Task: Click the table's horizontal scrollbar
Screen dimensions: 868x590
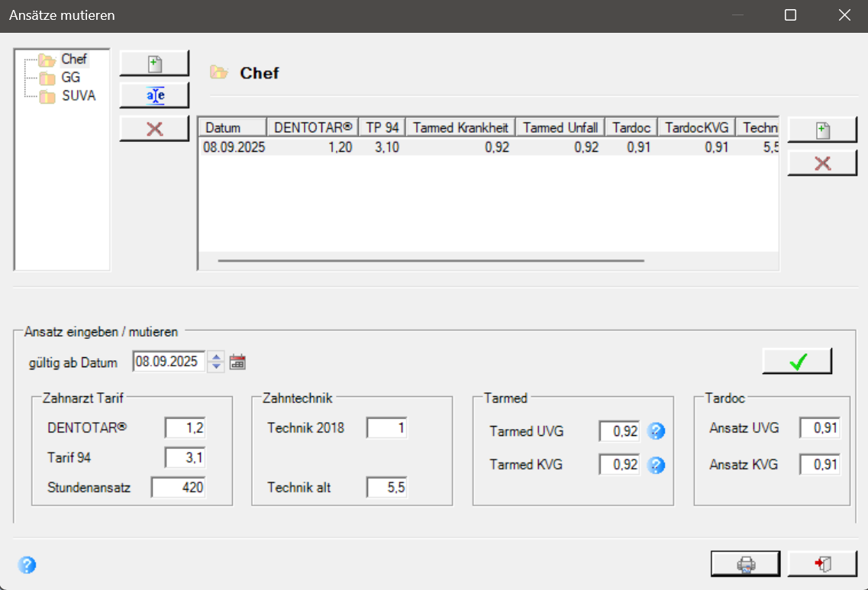Action: click(431, 260)
